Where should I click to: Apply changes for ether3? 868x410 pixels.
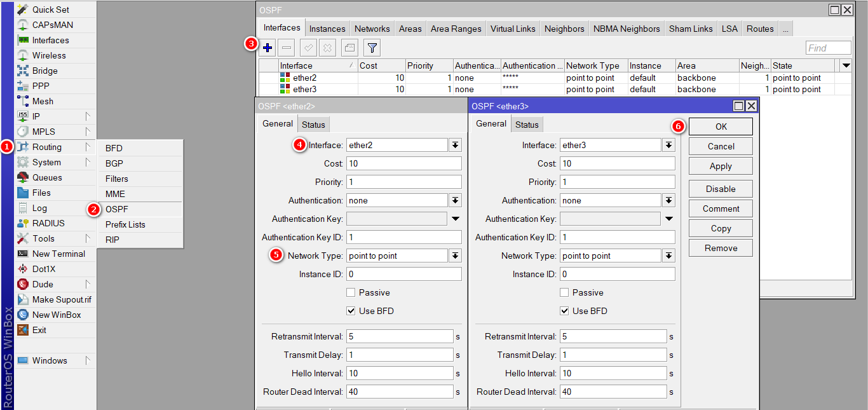720,166
